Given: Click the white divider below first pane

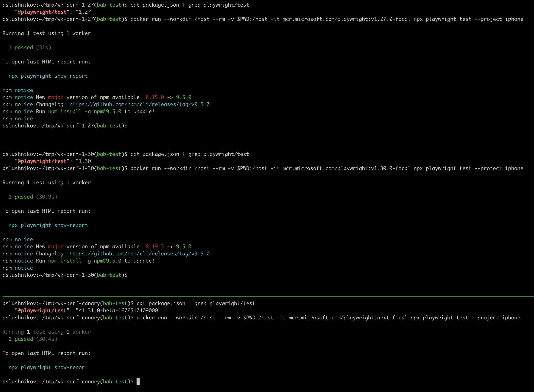Looking at the screenshot, I should coord(267,147).
